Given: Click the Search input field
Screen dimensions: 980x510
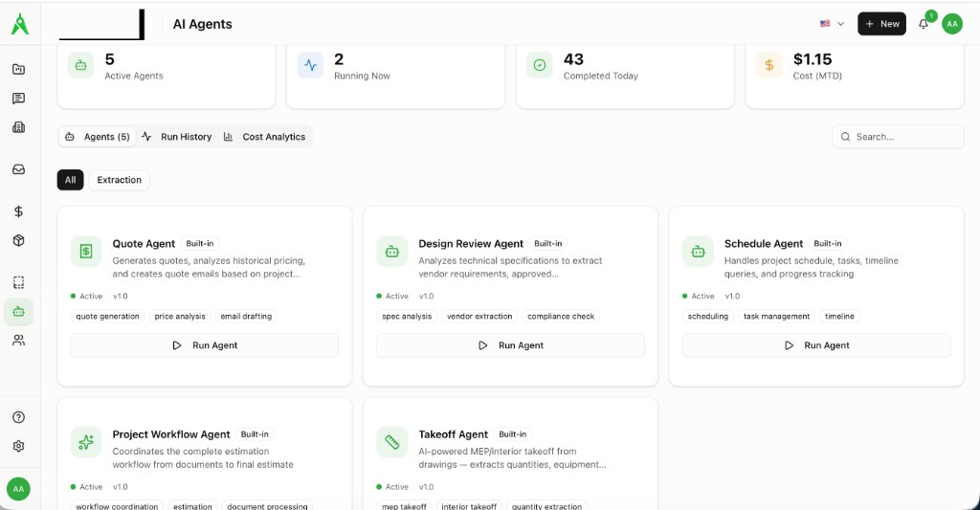Looking at the screenshot, I should point(899,137).
